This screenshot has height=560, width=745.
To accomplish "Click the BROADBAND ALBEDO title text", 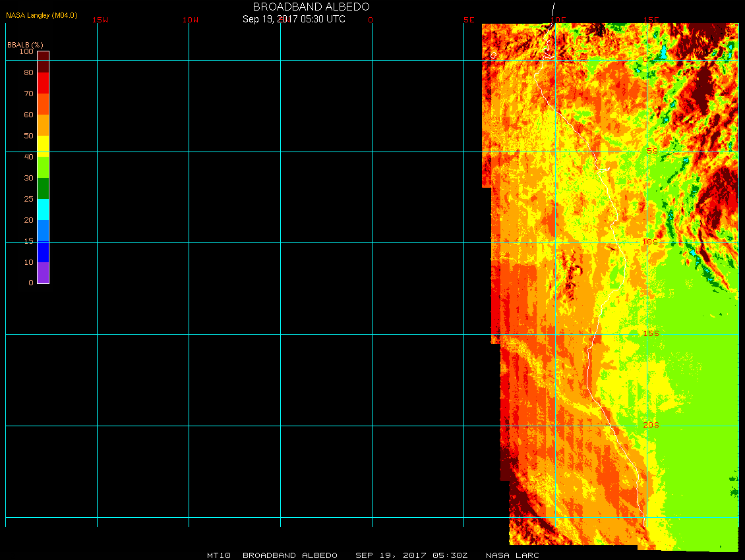I will (x=311, y=7).
